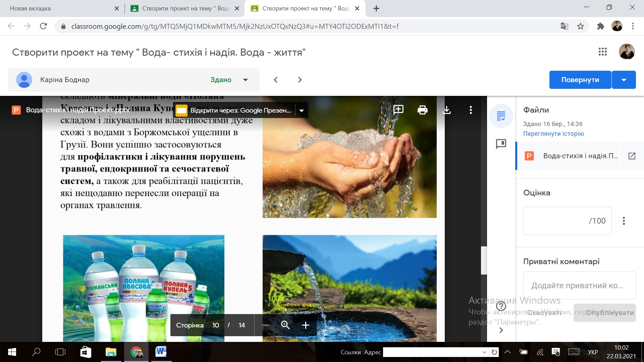Click the grade options three-dot icon
Image resolution: width=644 pixels, height=362 pixels.
(624, 221)
